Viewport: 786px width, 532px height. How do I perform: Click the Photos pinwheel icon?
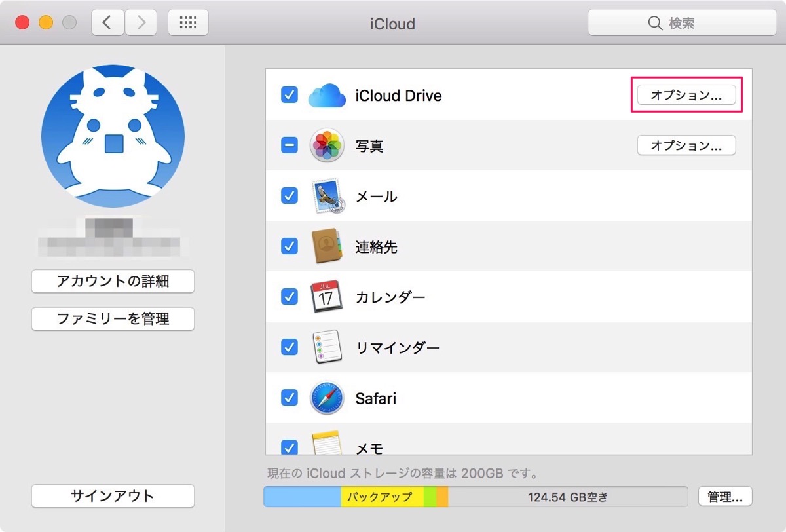[327, 145]
